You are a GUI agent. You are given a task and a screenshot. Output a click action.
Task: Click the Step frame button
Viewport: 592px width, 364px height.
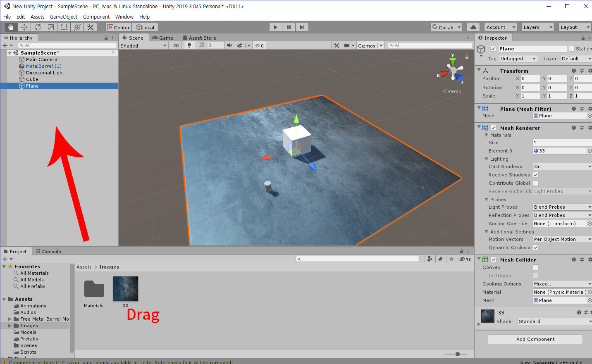tap(302, 27)
